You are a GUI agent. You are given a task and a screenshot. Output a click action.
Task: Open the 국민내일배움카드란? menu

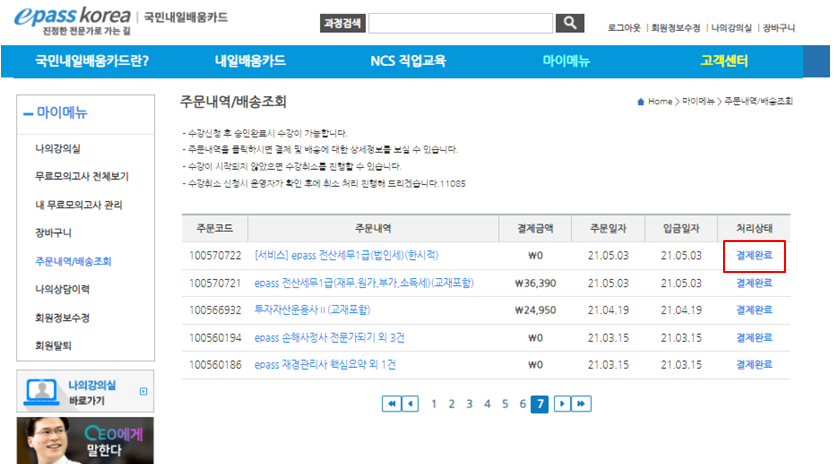click(92, 61)
